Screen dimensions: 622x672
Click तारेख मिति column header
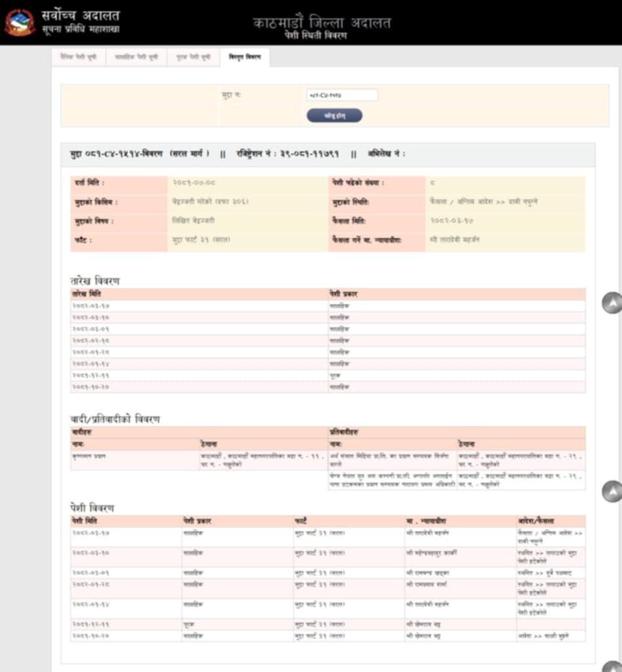(x=87, y=294)
